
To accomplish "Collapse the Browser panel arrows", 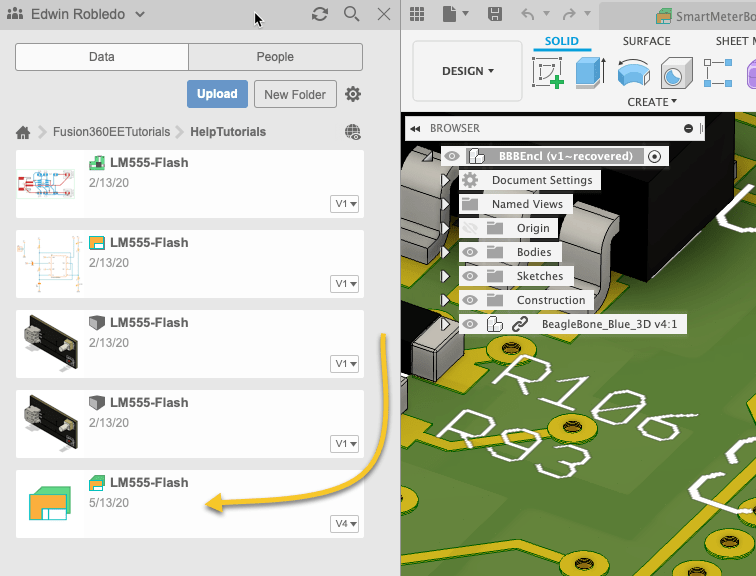I will point(415,129).
